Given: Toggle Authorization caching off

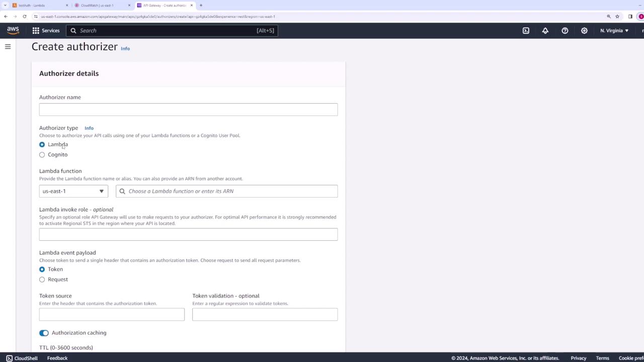Looking at the screenshot, I should pos(44,333).
